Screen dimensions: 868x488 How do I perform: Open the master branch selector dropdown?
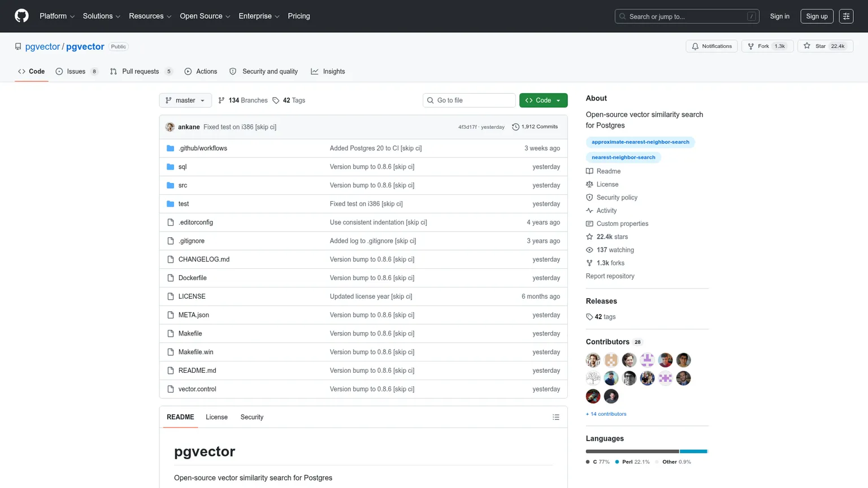click(185, 101)
